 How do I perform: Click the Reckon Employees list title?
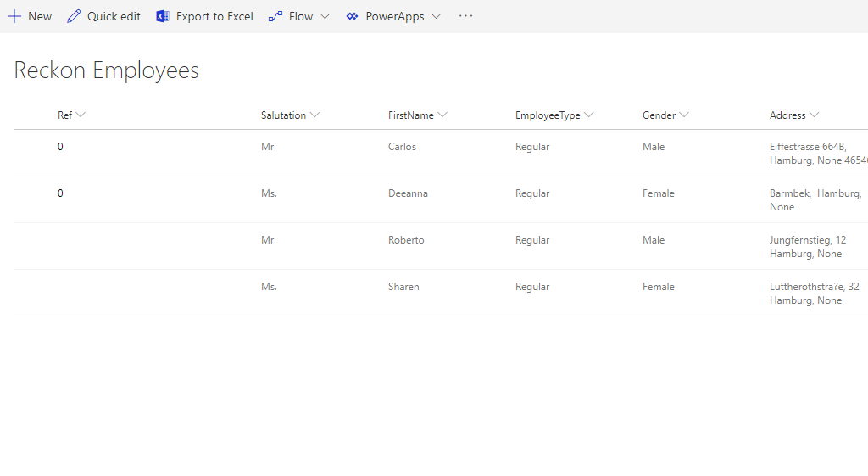tap(106, 70)
